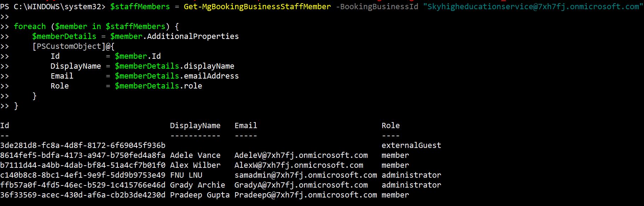644x206 pixels.
Task: Click the BookingBusinessId email string
Action: pos(533,6)
